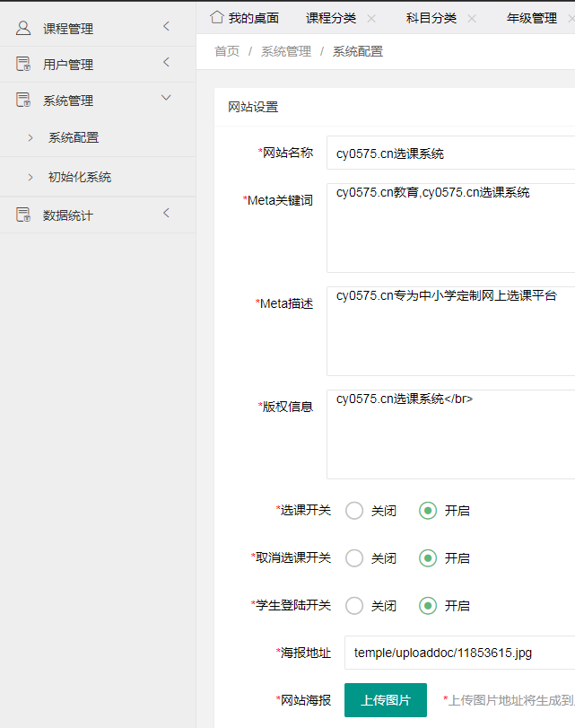Expand the 数据统计 menu chevron
This screenshot has width=575, height=728.
166,213
